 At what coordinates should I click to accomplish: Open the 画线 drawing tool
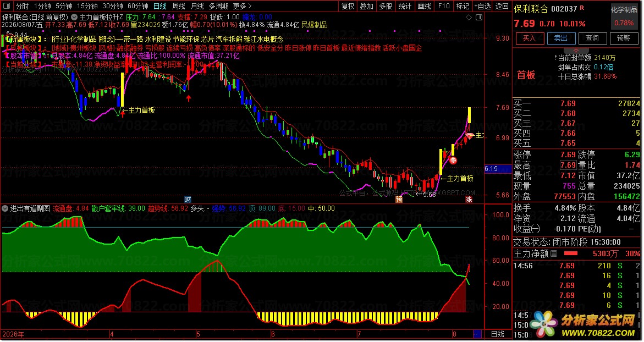tap(424, 6)
